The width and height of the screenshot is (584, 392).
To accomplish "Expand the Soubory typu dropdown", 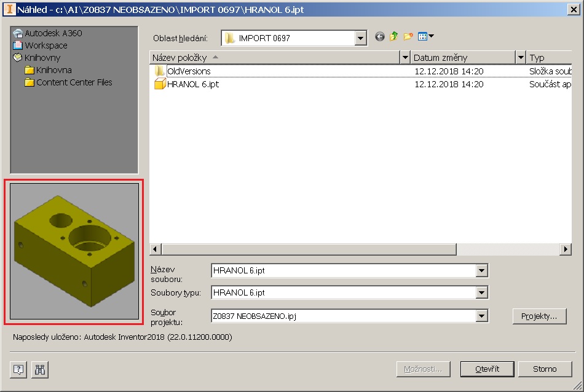I will (x=482, y=292).
